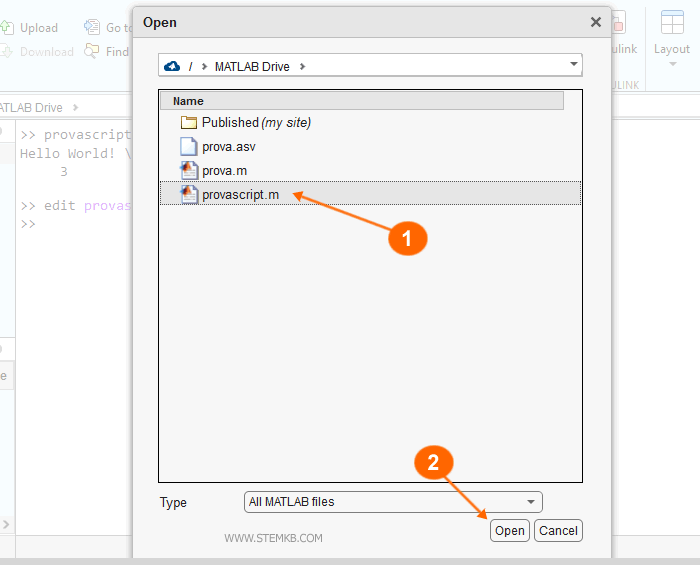The image size is (700, 565).
Task: Click the cloud icon in path bar
Action: pos(171,66)
